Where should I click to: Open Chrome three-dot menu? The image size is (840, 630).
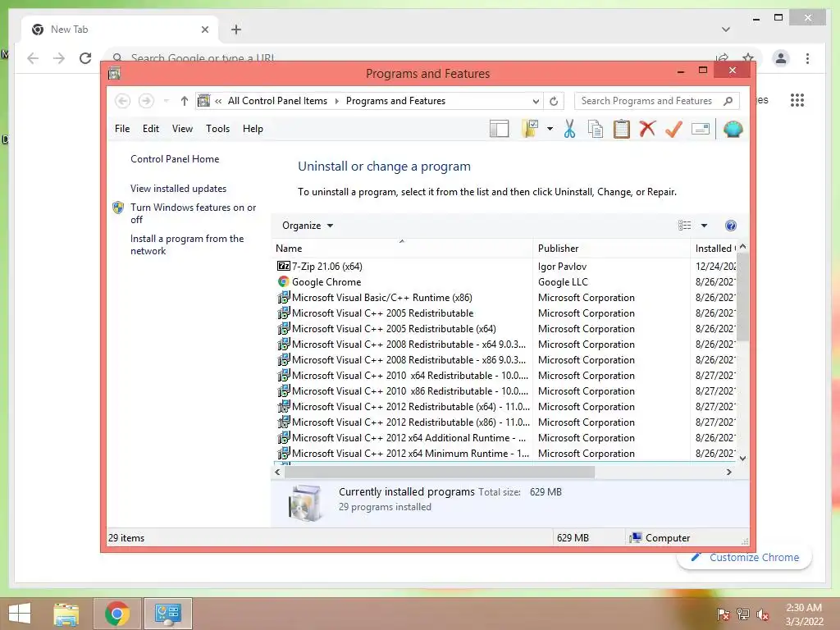point(807,58)
